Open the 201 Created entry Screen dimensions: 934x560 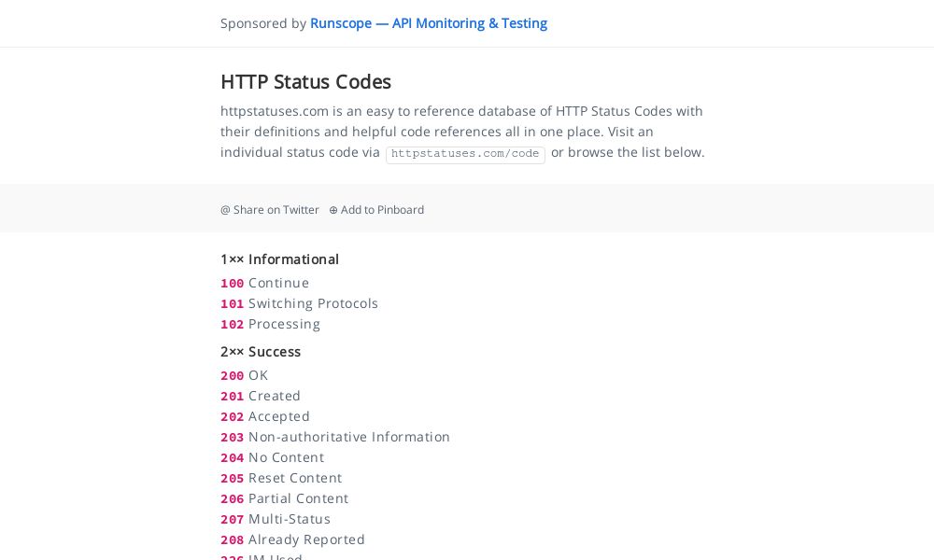[x=261, y=396]
